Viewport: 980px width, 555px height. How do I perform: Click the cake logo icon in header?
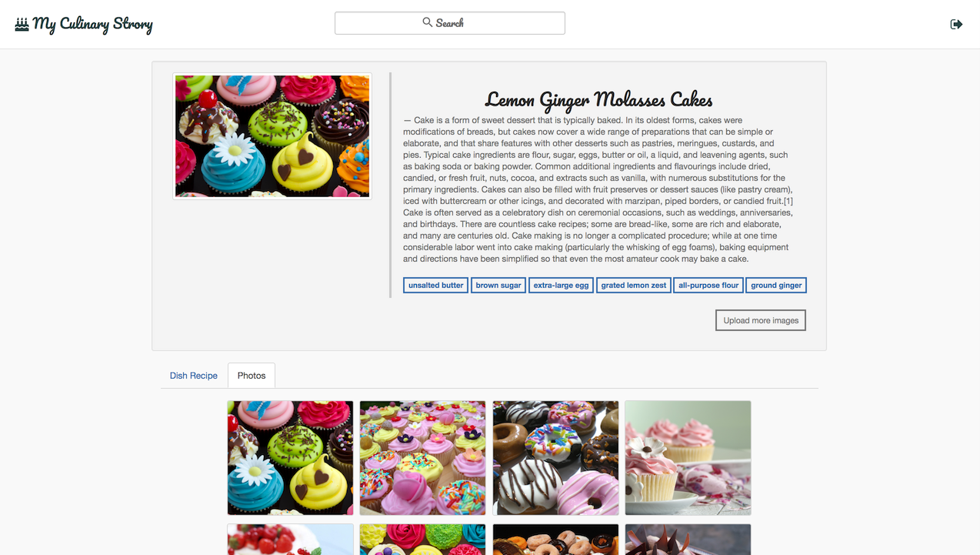click(x=22, y=24)
